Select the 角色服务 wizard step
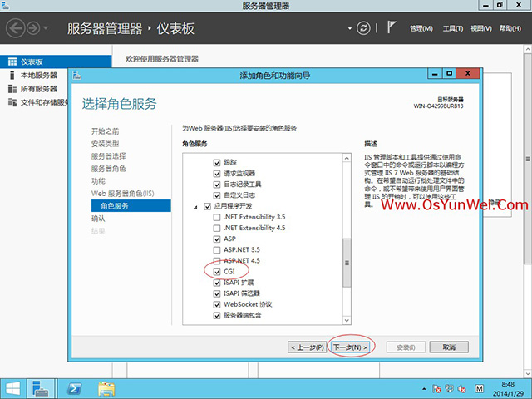Image resolution: width=532 pixels, height=399 pixels. point(131,206)
